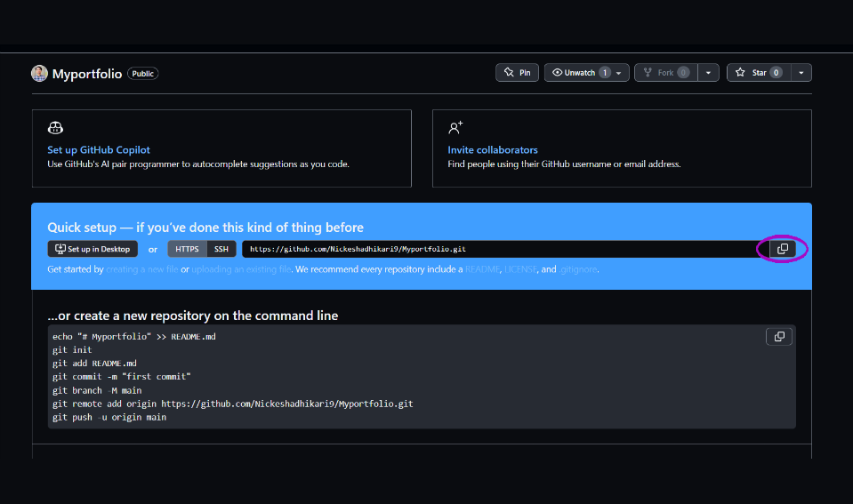Click the Unwatch count badge showing 1
Viewport: 853px width, 504px height.
605,72
